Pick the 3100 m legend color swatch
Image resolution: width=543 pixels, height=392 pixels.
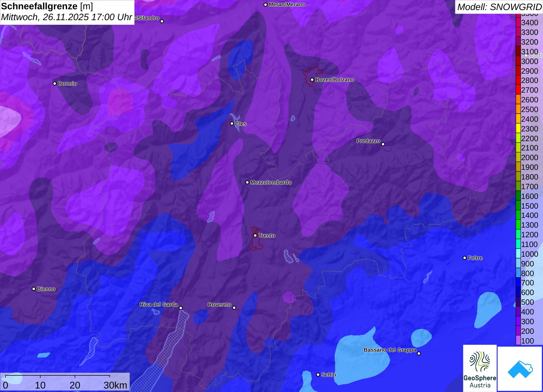click(518, 52)
